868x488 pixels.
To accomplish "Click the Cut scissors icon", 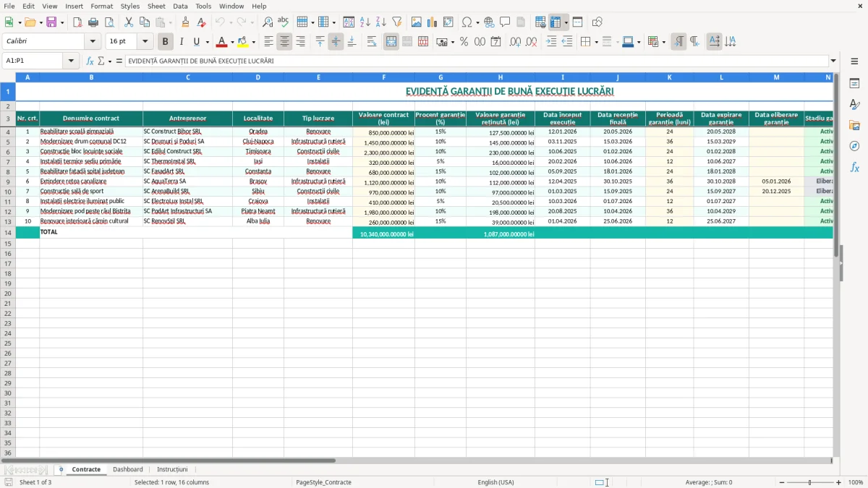I will [x=129, y=22].
